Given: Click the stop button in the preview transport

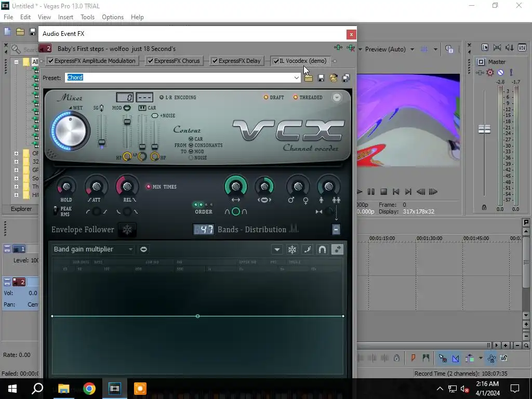Looking at the screenshot, I should click(383, 192).
